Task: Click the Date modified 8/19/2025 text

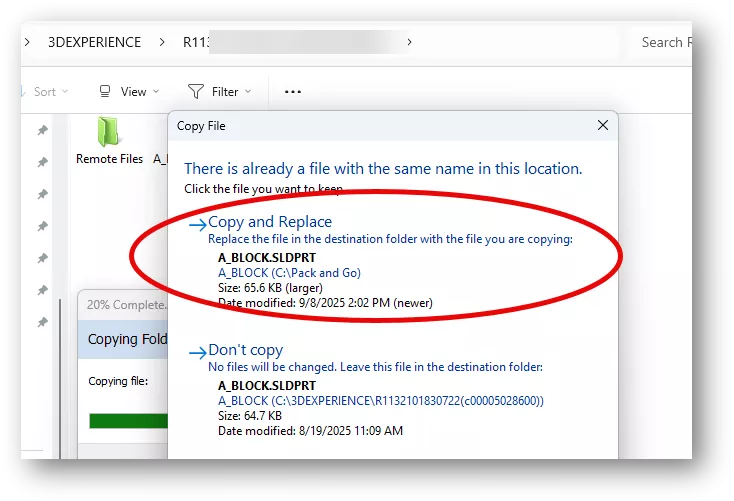Action: tap(310, 430)
